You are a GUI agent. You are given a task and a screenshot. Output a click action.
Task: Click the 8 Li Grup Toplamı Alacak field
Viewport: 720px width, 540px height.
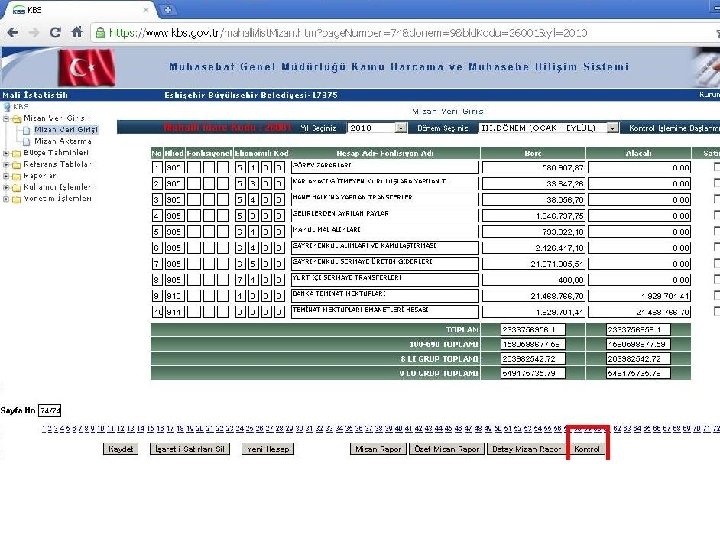pos(638,359)
